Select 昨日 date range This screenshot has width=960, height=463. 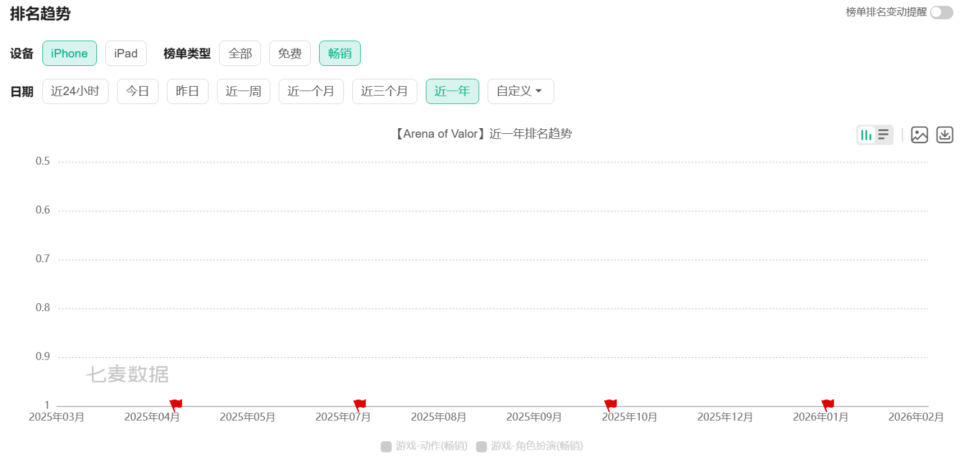[187, 91]
